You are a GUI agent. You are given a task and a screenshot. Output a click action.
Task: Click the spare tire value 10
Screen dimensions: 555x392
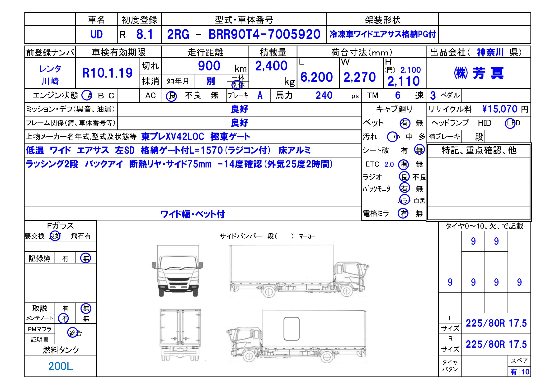(525, 372)
